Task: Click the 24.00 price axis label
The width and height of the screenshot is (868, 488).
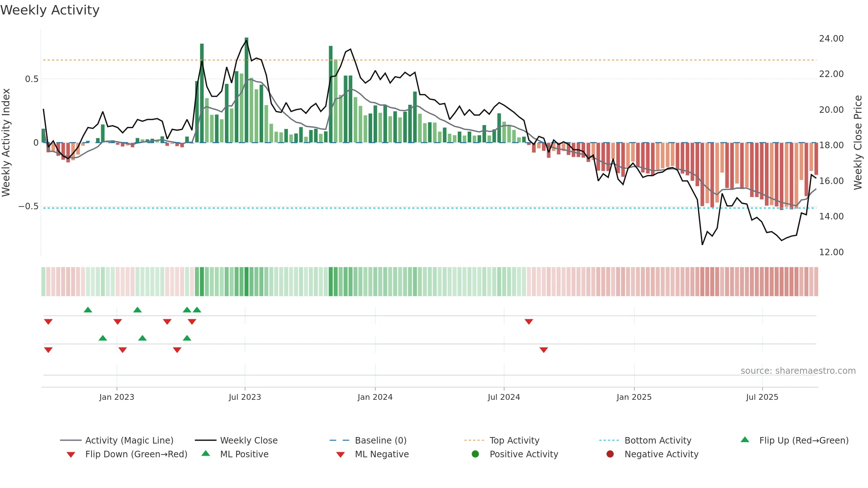Action: click(831, 39)
